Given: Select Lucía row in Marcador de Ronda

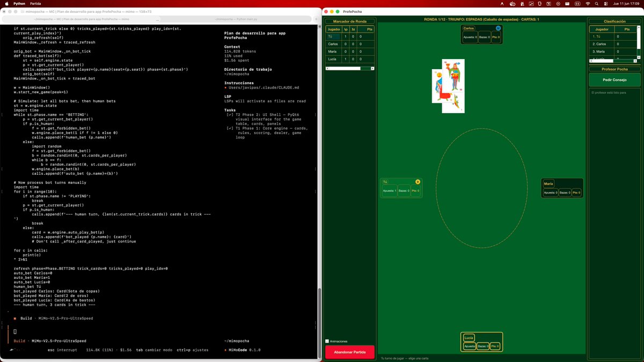Looking at the screenshot, I should click(350, 59).
